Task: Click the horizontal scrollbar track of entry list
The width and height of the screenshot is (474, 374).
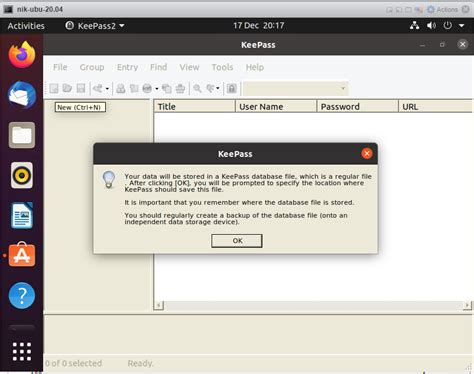Action: pyautogui.click(x=313, y=305)
